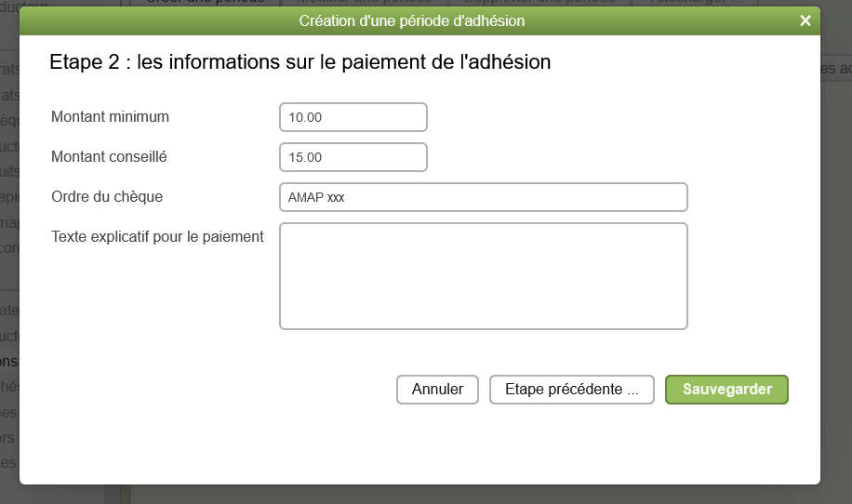Select the Ordre du chèque text field
This screenshot has width=852, height=504.
click(484, 197)
